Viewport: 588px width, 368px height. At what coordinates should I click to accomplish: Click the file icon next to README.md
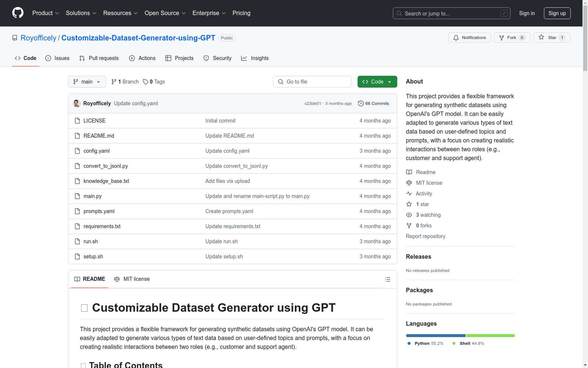pos(77,136)
